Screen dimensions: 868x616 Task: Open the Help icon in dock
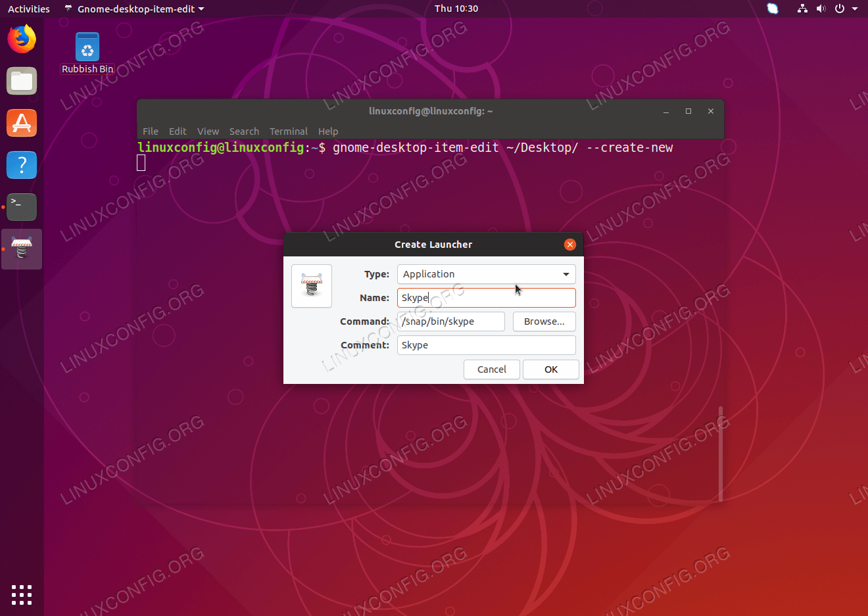pyautogui.click(x=22, y=165)
